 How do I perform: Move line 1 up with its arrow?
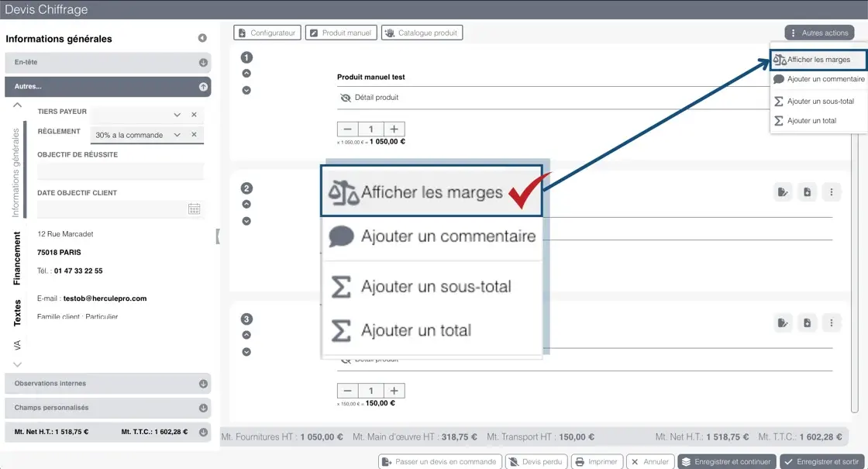tap(247, 74)
